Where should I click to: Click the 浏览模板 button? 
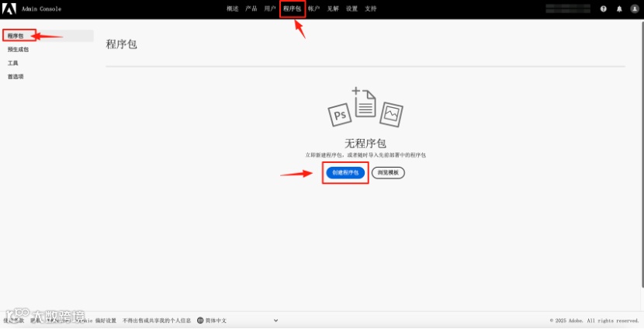coord(388,173)
